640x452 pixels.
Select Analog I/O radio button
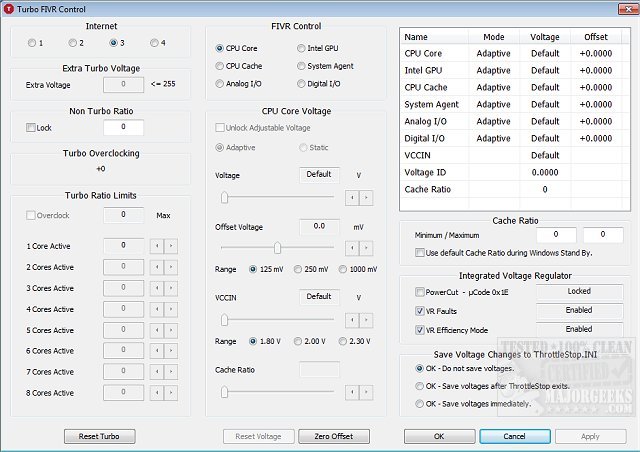(220, 84)
